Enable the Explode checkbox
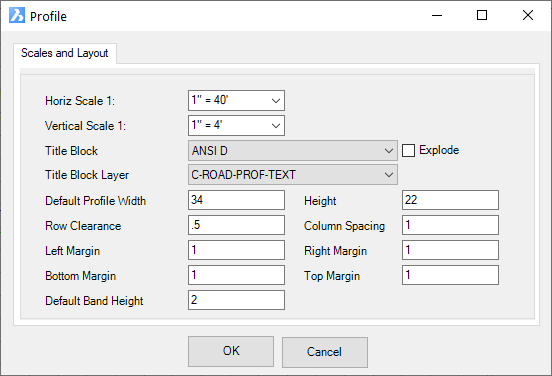 408,150
